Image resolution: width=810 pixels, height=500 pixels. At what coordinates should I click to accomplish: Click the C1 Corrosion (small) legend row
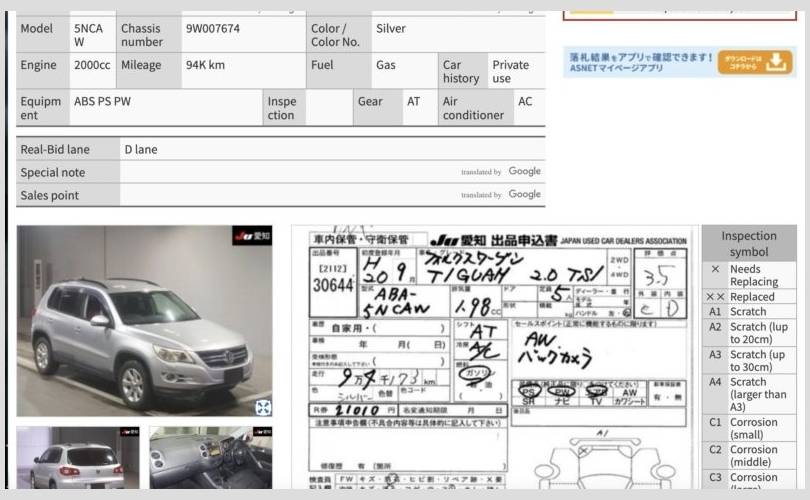point(748,429)
